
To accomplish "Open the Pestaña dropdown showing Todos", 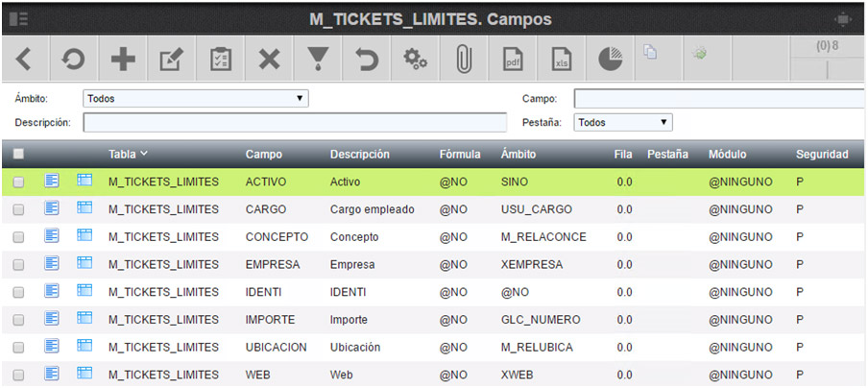I will [623, 122].
